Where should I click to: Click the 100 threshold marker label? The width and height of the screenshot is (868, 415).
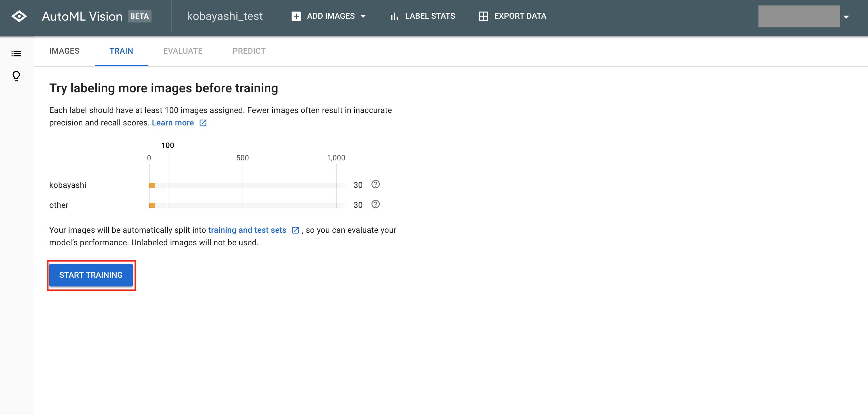coord(168,146)
